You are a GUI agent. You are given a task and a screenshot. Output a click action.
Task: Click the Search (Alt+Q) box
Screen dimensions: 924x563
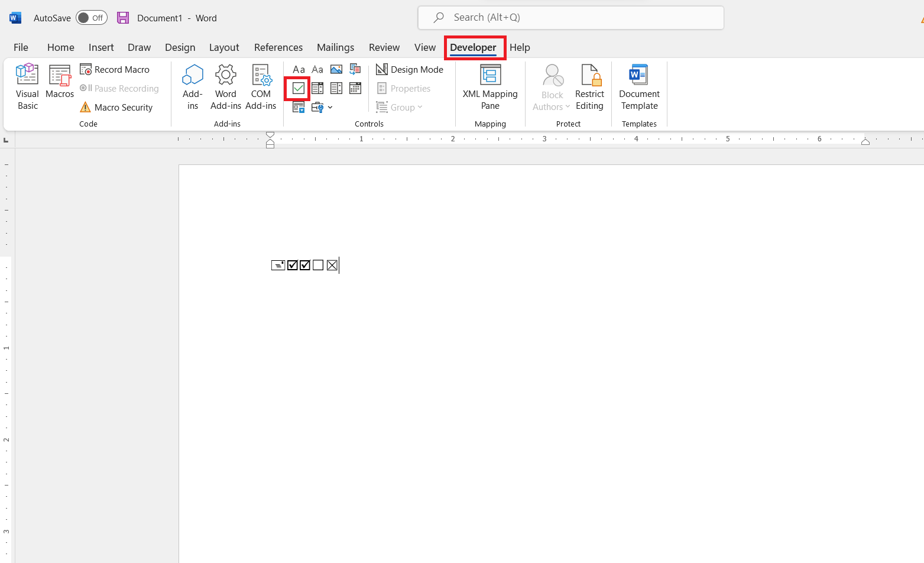571,18
